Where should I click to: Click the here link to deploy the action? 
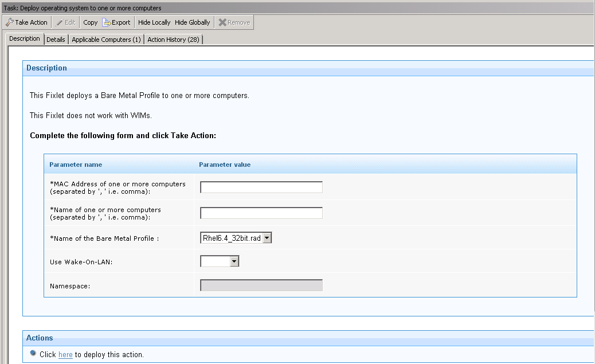pos(65,354)
